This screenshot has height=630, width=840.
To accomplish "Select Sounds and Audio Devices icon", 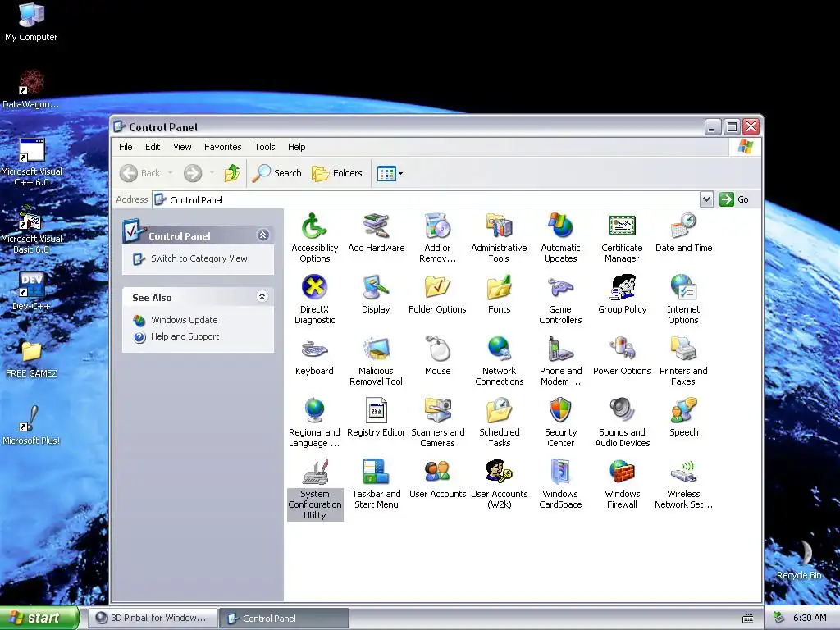I will tap(622, 422).
